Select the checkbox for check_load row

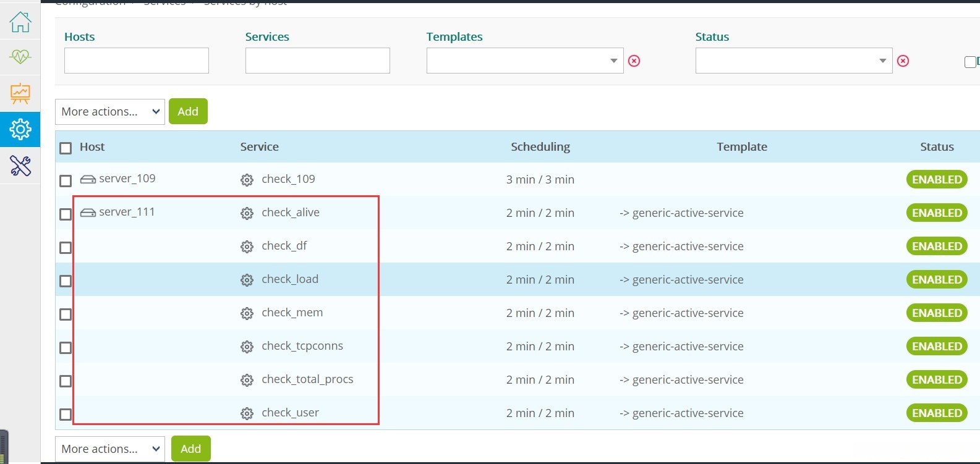pos(66,281)
